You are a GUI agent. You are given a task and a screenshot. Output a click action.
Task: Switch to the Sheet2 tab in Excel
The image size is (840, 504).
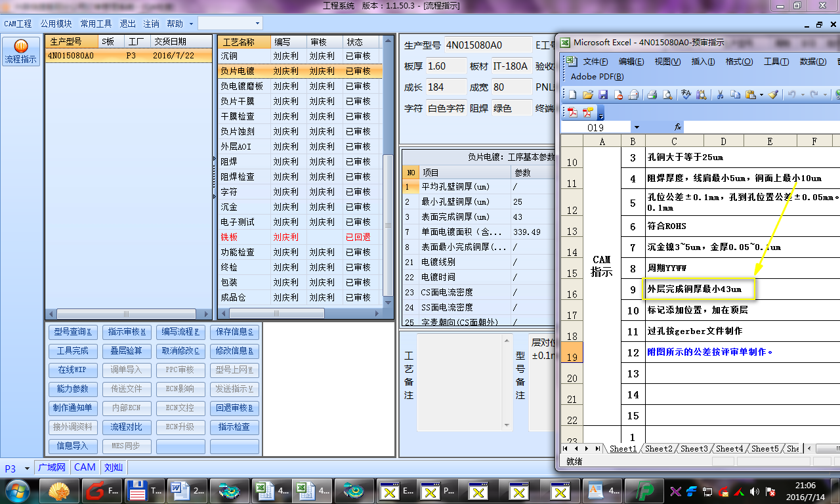click(x=658, y=449)
